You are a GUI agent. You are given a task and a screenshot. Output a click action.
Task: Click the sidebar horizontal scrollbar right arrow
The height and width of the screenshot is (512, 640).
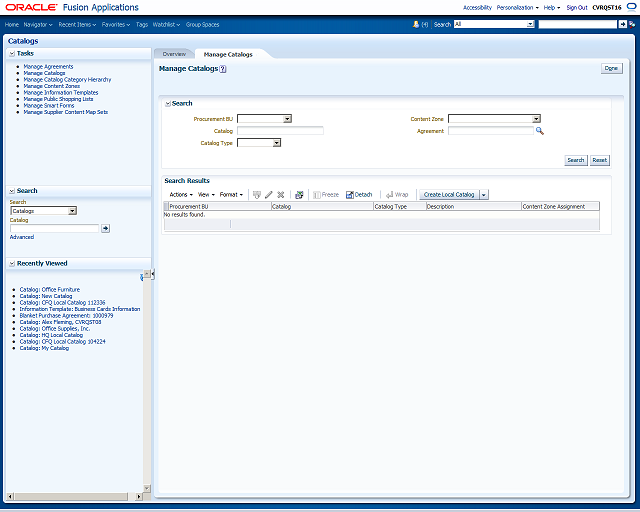[x=139, y=496]
